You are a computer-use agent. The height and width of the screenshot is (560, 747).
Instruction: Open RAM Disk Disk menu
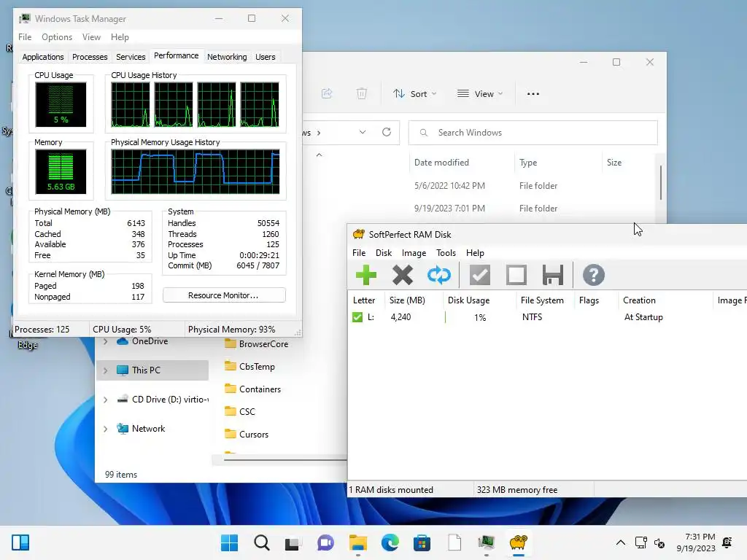tap(384, 253)
